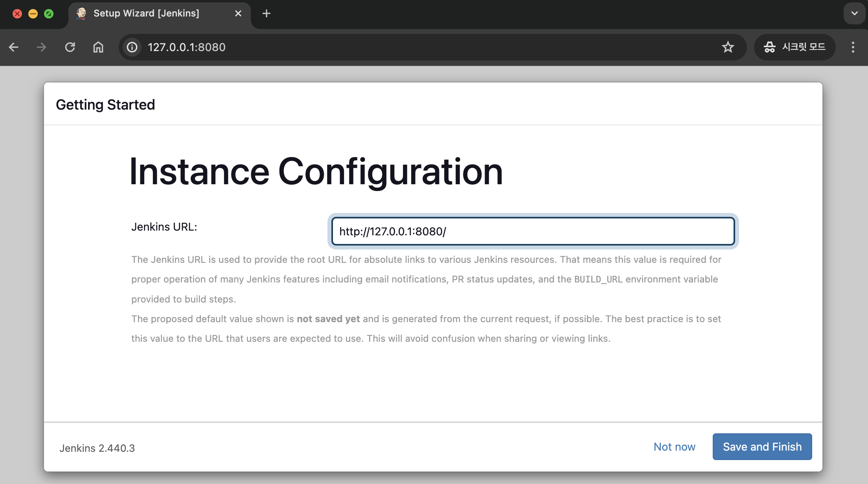Open the Chrome three-dot menu

click(x=853, y=47)
